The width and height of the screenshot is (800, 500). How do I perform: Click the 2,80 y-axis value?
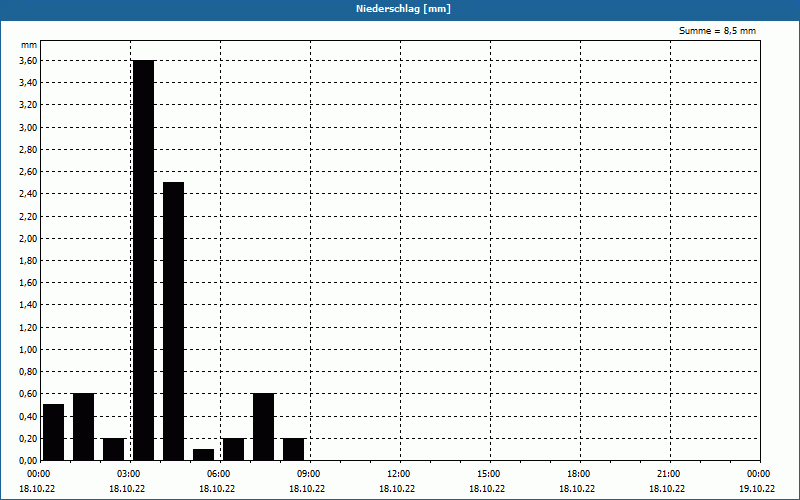tap(28, 149)
